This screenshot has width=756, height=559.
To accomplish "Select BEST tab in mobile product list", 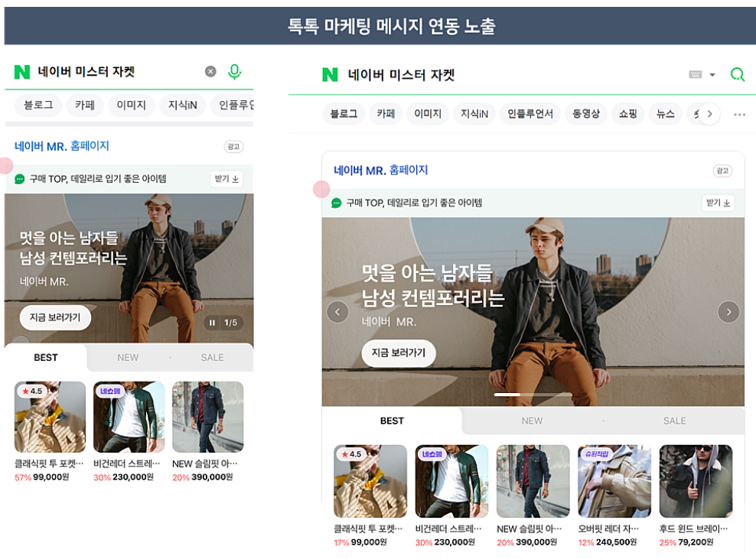I will click(46, 358).
